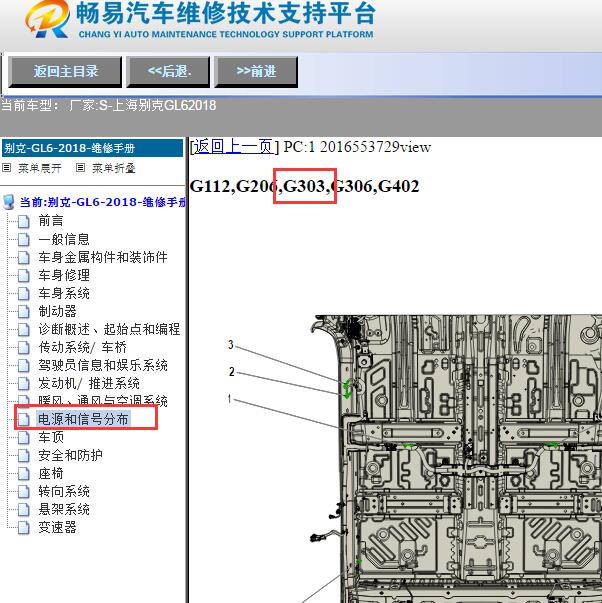This screenshot has width=602, height=603.
Task: Click the G112,G206,G303,G306,G402 heading
Action: coord(304,186)
